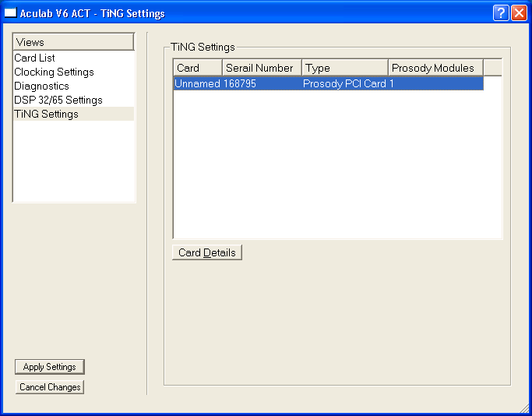
Task: Click the Type column header
Action: coord(345,68)
